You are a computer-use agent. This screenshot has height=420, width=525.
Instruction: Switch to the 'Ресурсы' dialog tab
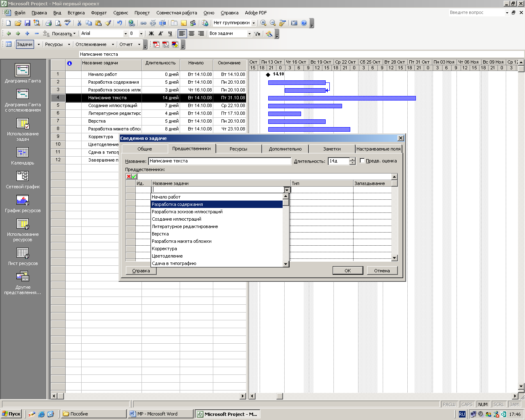[238, 149]
